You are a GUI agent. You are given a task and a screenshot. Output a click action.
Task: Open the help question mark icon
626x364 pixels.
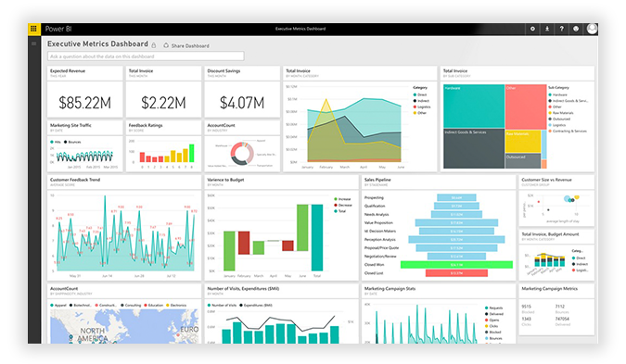(x=561, y=29)
